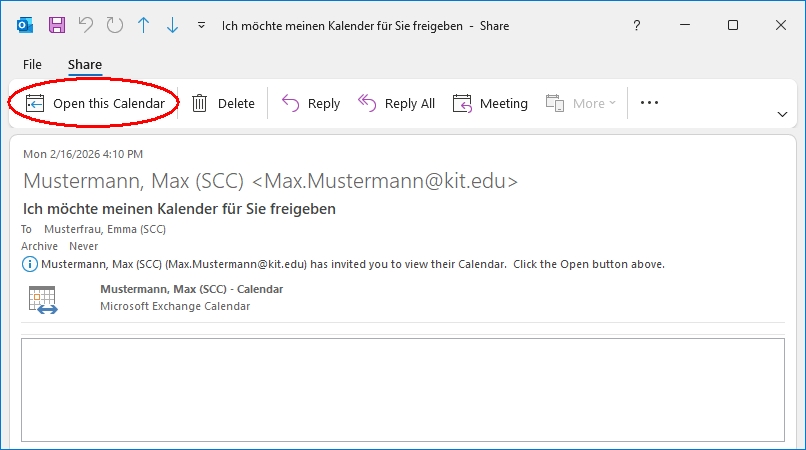Click the Save icon in title bar
Screen dimensions: 806x450
tap(57, 25)
